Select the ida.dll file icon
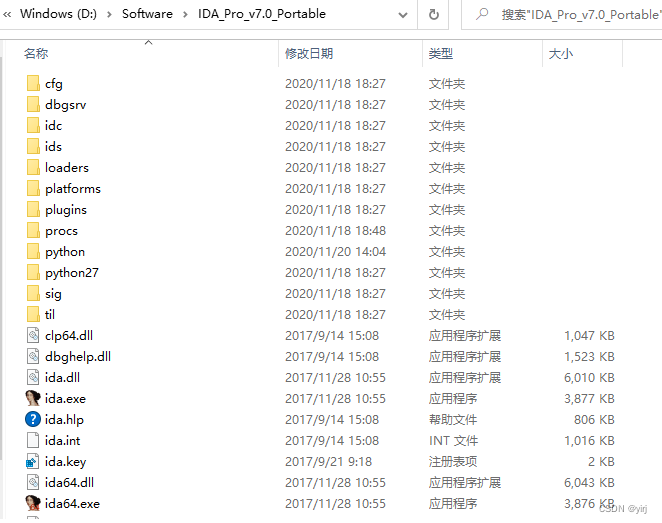The width and height of the screenshot is (662, 523). [x=33, y=377]
